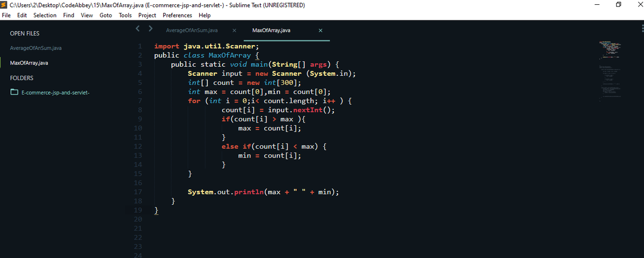
Task: Open the Selection menu
Action: tap(45, 15)
